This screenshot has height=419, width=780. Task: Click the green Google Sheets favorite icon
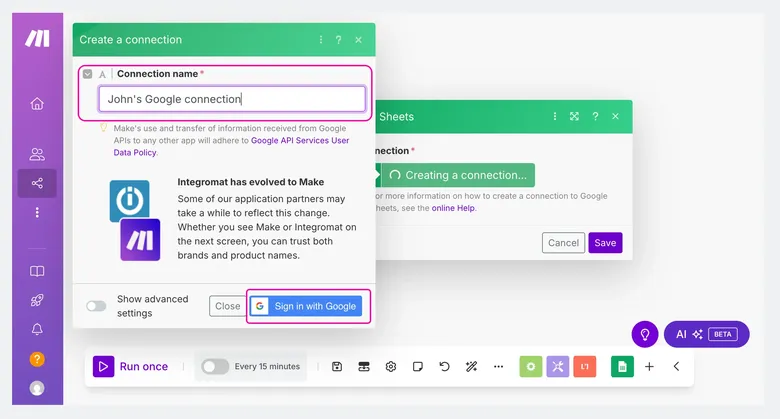pos(622,367)
